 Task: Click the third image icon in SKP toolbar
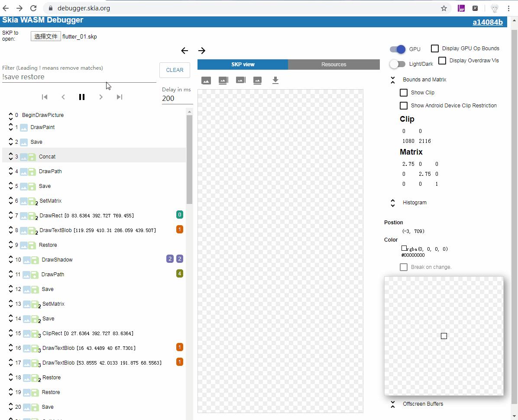click(x=240, y=80)
